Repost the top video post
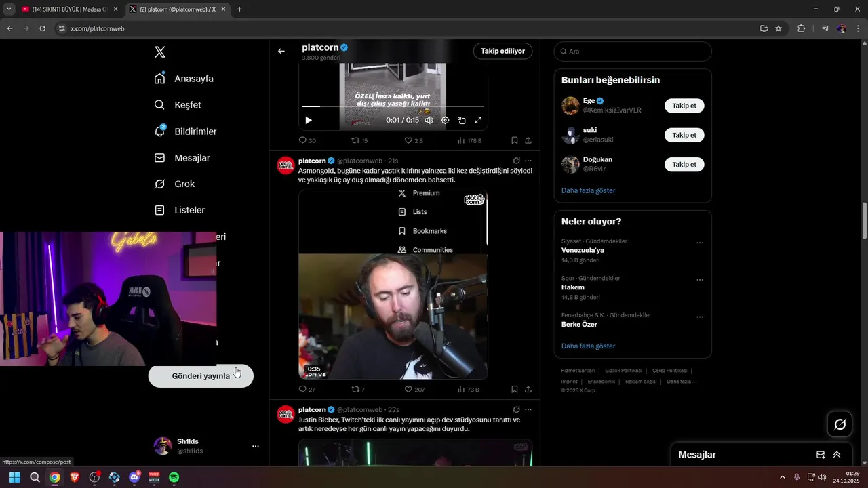868x488 pixels. 359,140
